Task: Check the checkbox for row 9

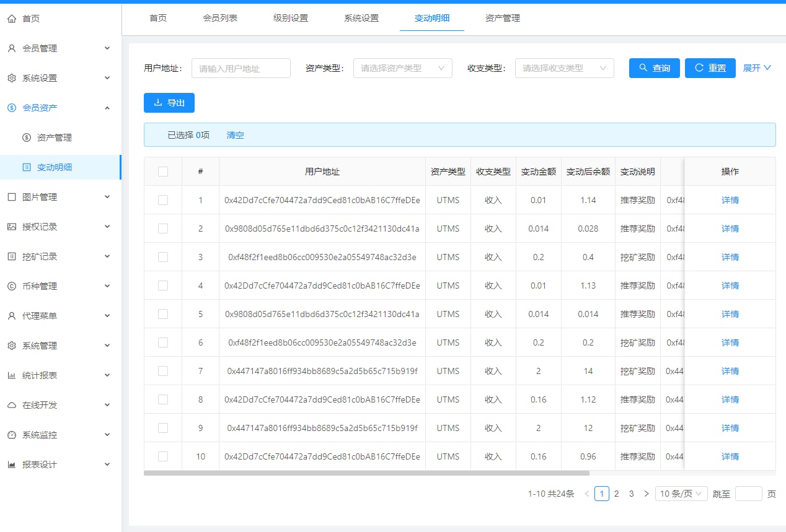Action: tap(163, 428)
